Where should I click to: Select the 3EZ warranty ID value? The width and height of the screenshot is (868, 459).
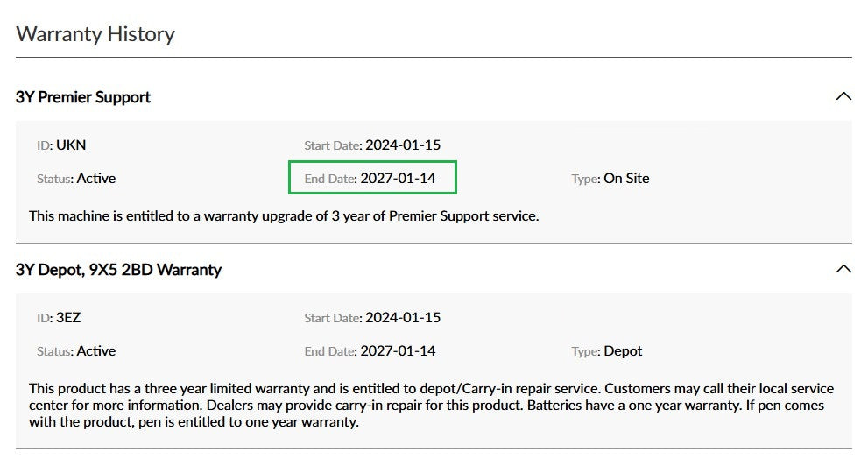pyautogui.click(x=69, y=317)
